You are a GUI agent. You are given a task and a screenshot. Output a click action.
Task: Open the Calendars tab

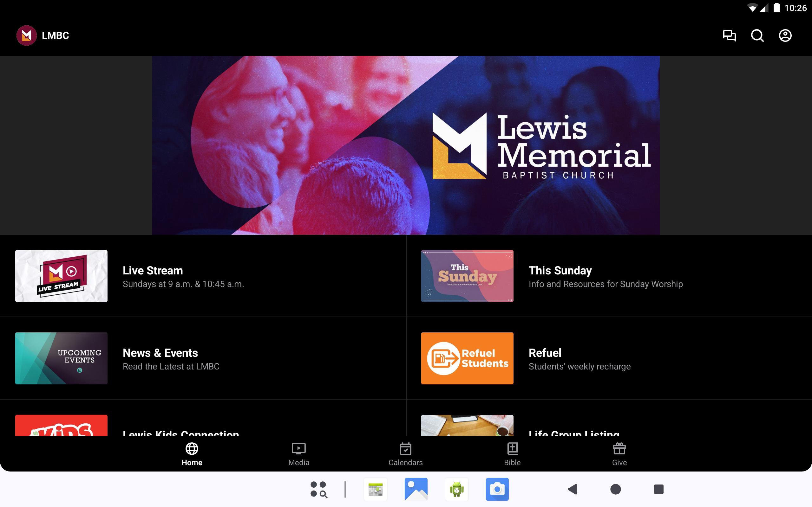point(405,454)
